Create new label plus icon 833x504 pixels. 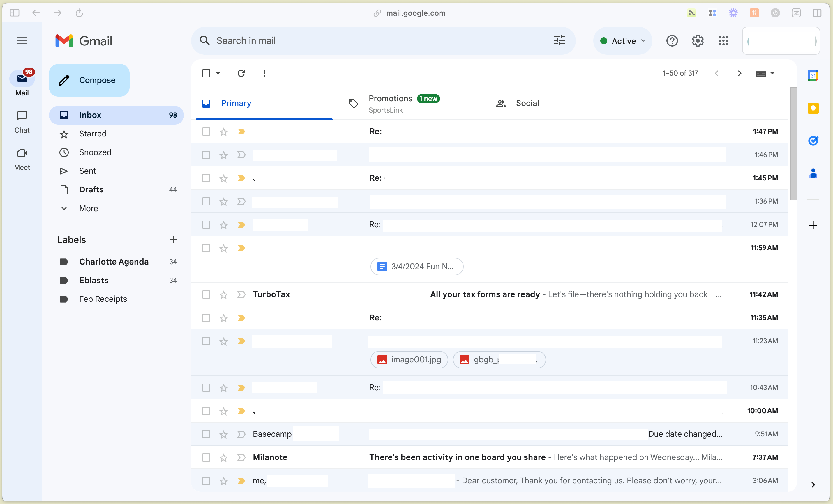click(173, 239)
